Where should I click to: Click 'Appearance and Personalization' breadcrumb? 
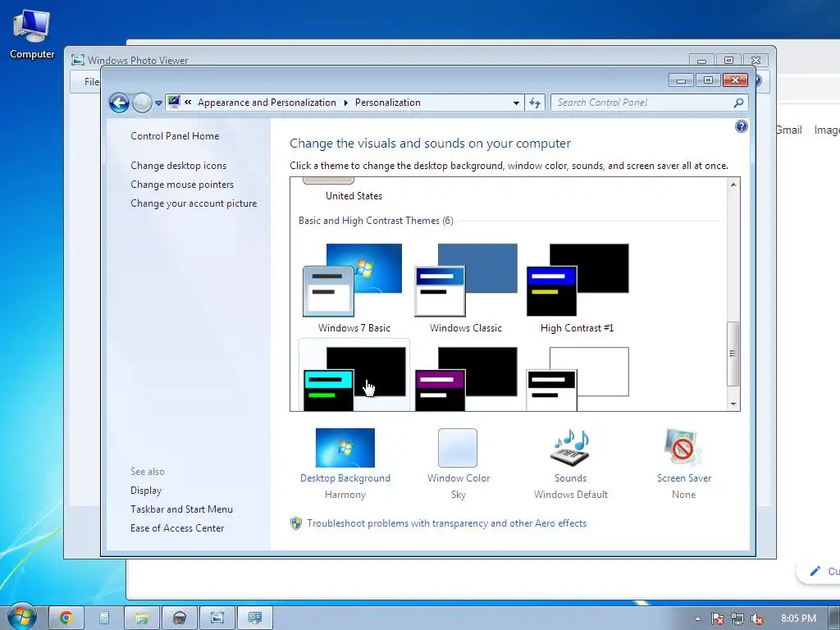(x=267, y=103)
